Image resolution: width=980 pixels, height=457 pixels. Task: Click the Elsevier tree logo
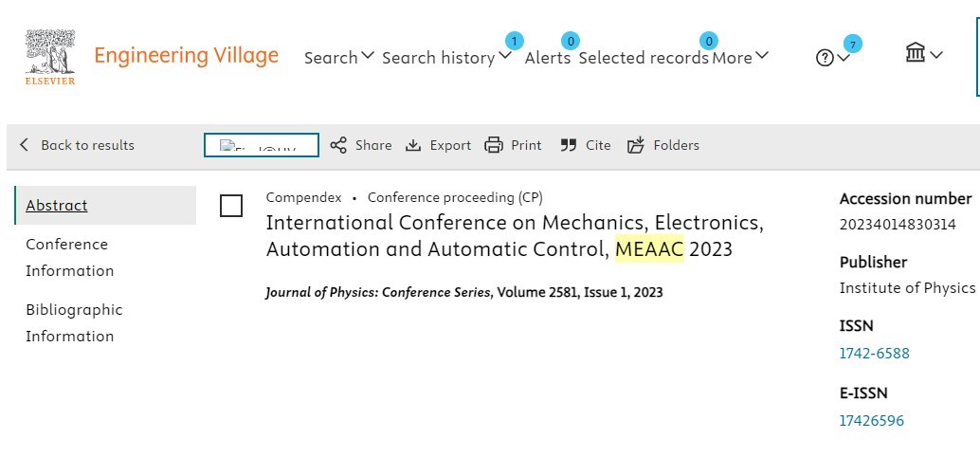pyautogui.click(x=50, y=57)
